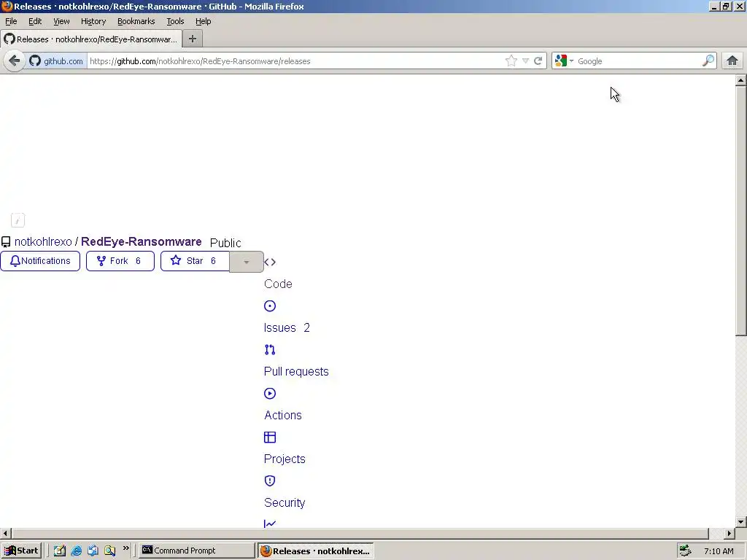The height and width of the screenshot is (560, 747).
Task: Click the vertical scrollbar up arrow
Action: click(x=741, y=80)
